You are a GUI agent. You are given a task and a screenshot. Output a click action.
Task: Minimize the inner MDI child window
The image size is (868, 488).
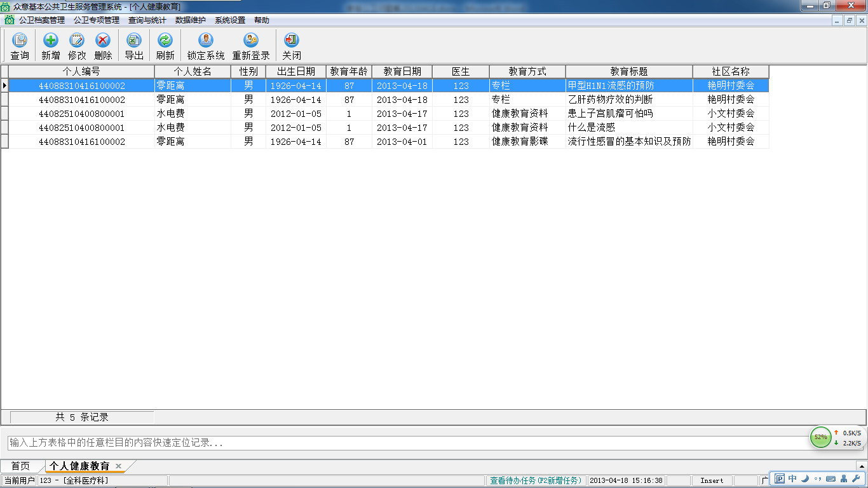pos(838,20)
